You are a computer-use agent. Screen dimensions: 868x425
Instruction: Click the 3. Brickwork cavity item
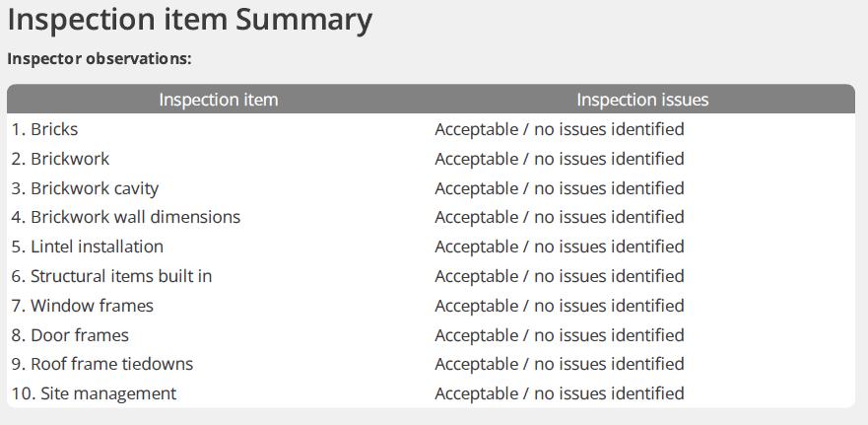pyautogui.click(x=85, y=188)
